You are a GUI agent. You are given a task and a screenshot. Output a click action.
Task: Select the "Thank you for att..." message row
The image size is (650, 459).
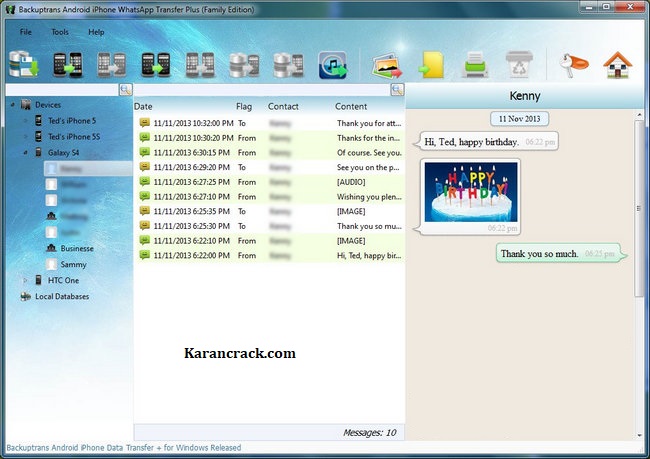(270, 123)
